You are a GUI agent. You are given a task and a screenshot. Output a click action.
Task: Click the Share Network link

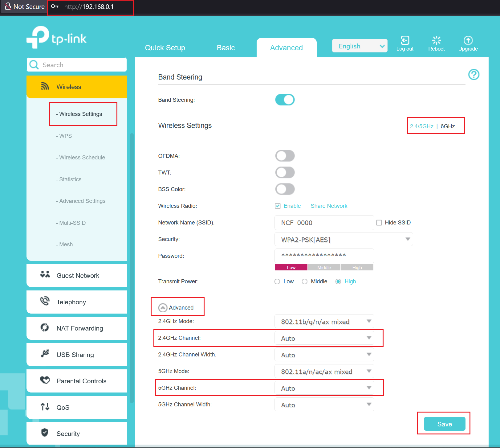click(329, 206)
